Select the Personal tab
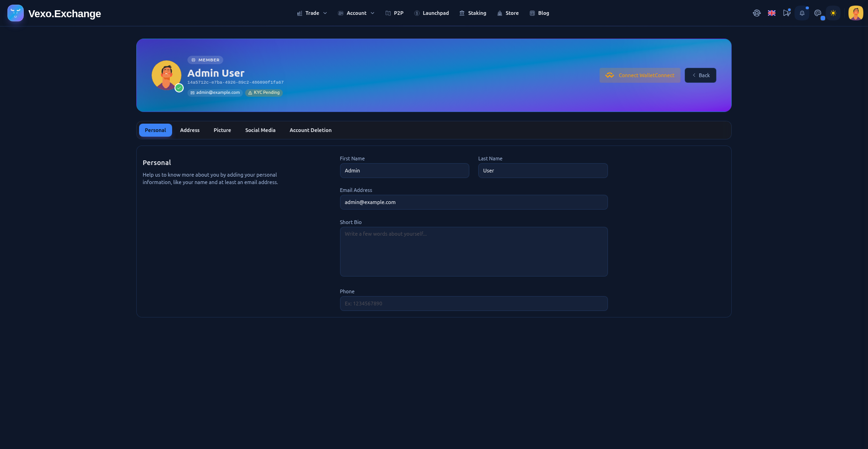The image size is (868, 449). click(x=155, y=130)
